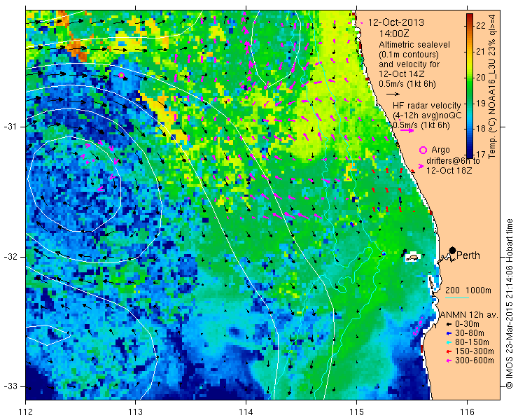Click the black altimetric velocity scale arrow
The width and height of the screenshot is (518, 420).
click(x=393, y=94)
